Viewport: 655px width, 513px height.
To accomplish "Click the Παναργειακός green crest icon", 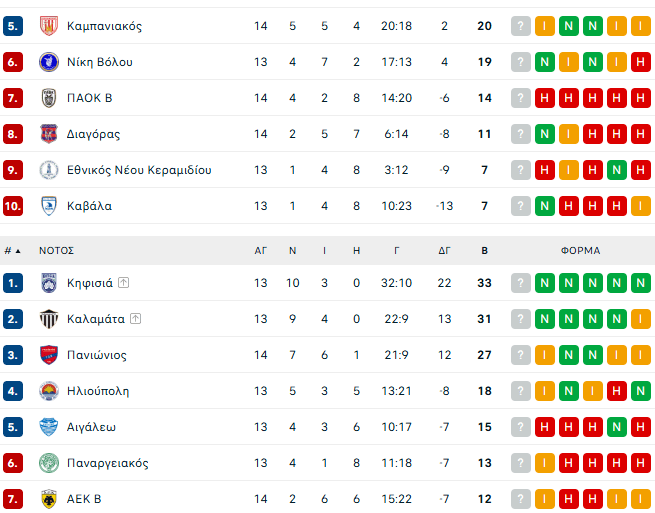I will pos(48,463).
